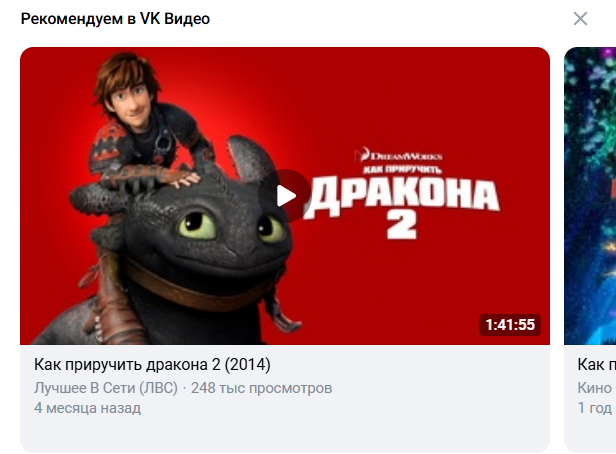The height and width of the screenshot is (454, 616).
Task: Click the small КАК ПРИРУЧИТЬ poster caption
Action: [x=402, y=170]
